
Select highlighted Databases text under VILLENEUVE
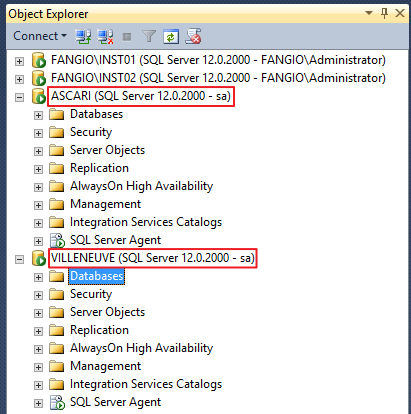click(x=97, y=276)
